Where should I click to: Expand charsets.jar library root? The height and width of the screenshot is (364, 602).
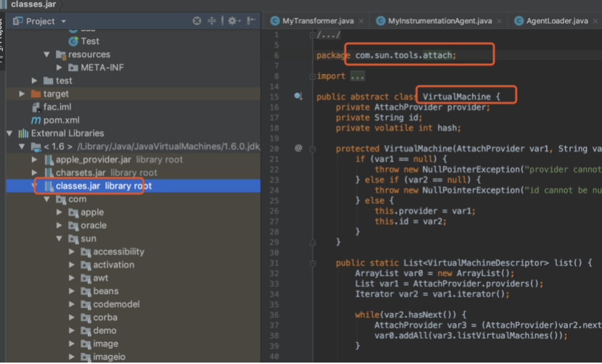(x=34, y=173)
